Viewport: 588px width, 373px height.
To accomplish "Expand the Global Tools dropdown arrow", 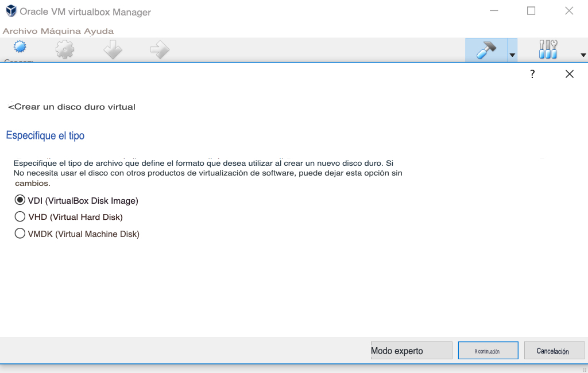I will point(583,55).
